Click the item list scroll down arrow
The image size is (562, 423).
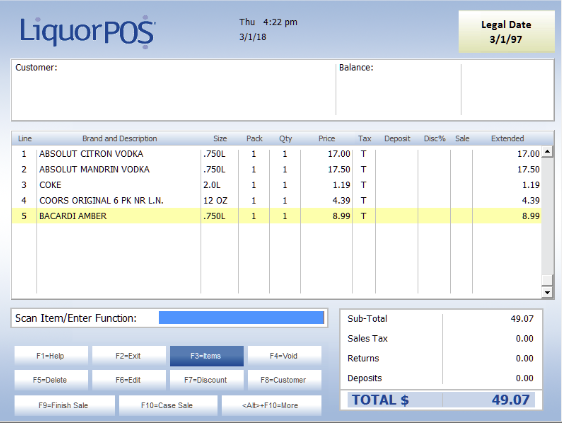pyautogui.click(x=547, y=293)
